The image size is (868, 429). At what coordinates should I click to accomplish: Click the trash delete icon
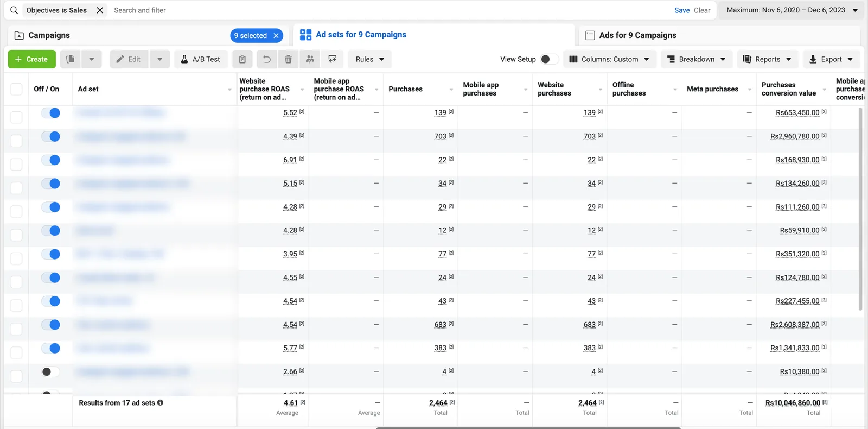coord(288,59)
